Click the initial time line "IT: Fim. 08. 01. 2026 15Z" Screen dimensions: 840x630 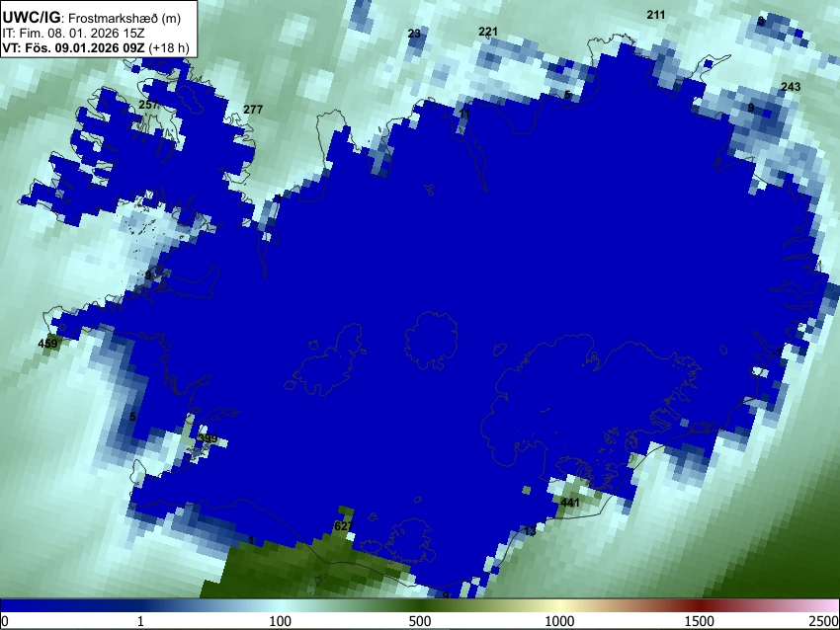point(72,34)
